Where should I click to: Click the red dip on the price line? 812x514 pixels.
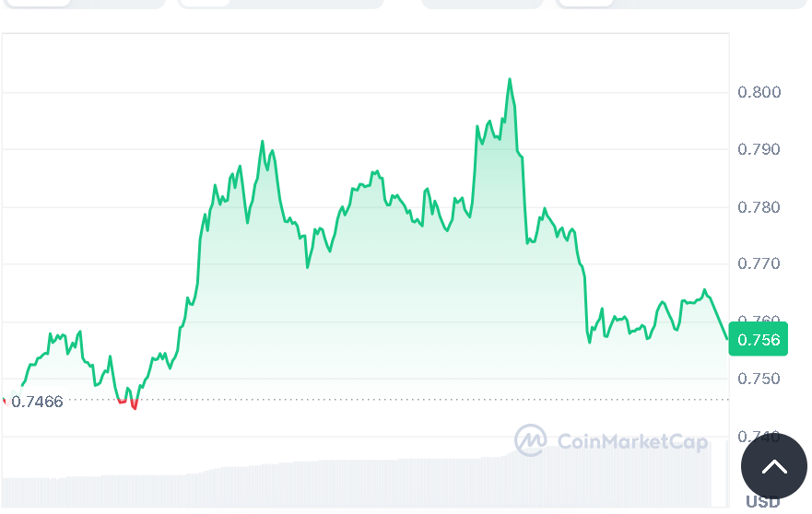click(134, 406)
